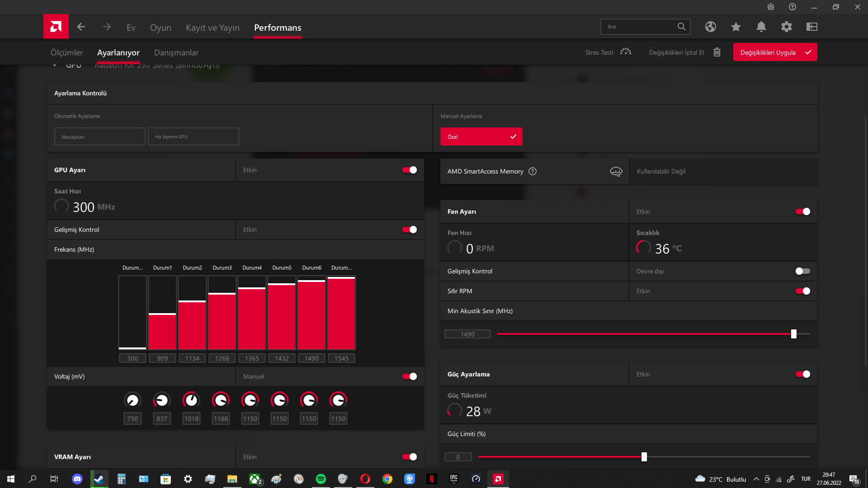Viewport: 868px width, 488px height.
Task: Open notifications bell icon
Action: tap(761, 27)
